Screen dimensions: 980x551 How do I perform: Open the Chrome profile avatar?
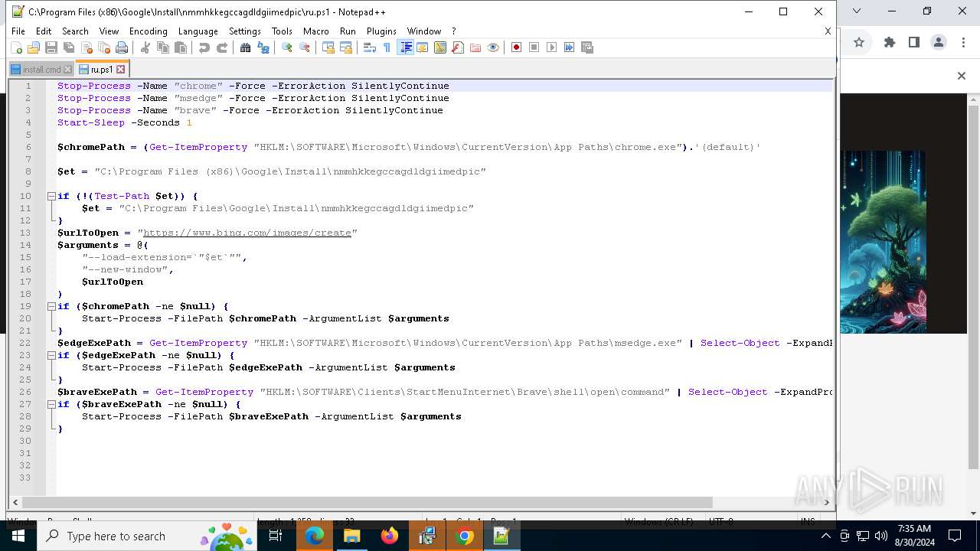pos(939,42)
